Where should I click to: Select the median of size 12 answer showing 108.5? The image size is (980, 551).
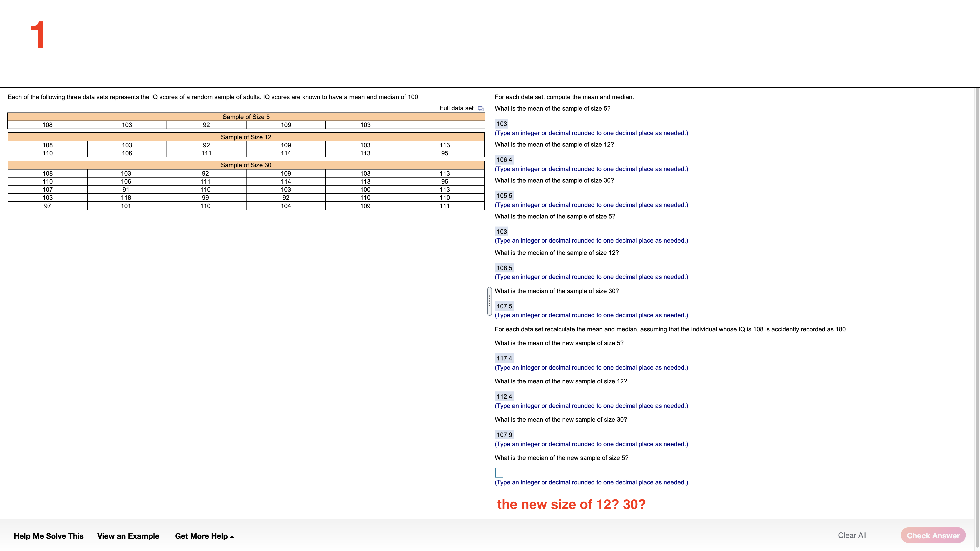click(x=504, y=268)
